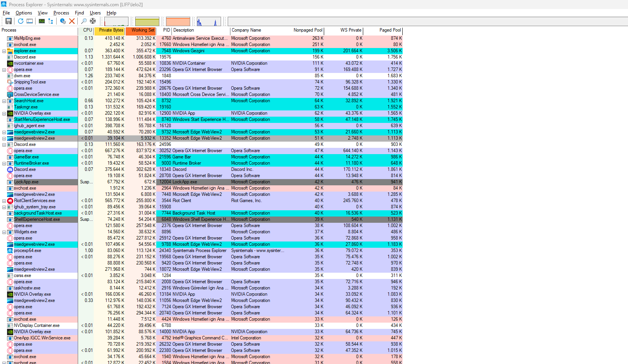628x364 pixels.
Task: Open the Properties toolbar icon
Action: pyautogui.click(x=63, y=21)
